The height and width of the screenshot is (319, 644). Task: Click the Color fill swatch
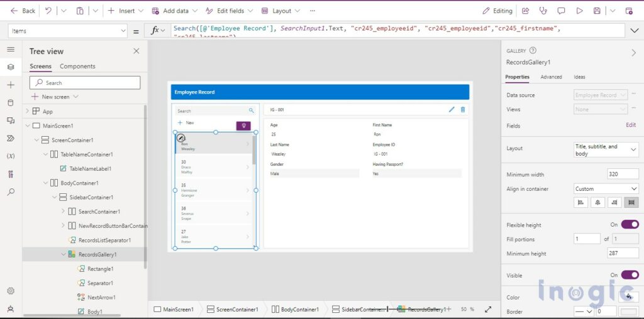[x=629, y=296]
